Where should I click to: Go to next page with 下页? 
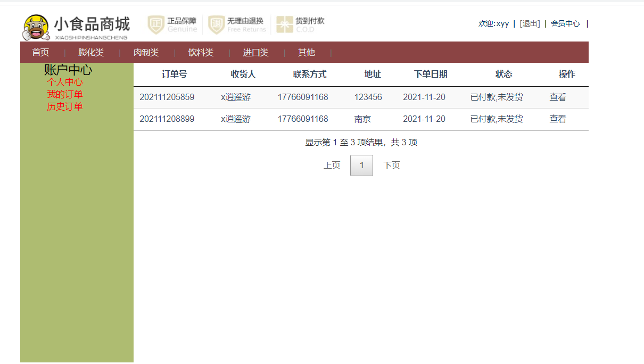tap(392, 166)
